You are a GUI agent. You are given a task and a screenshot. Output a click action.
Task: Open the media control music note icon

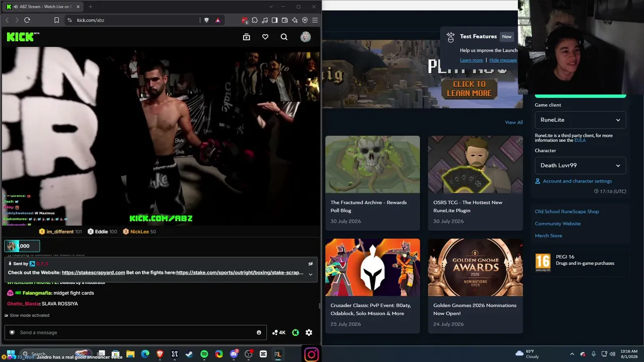[265, 20]
